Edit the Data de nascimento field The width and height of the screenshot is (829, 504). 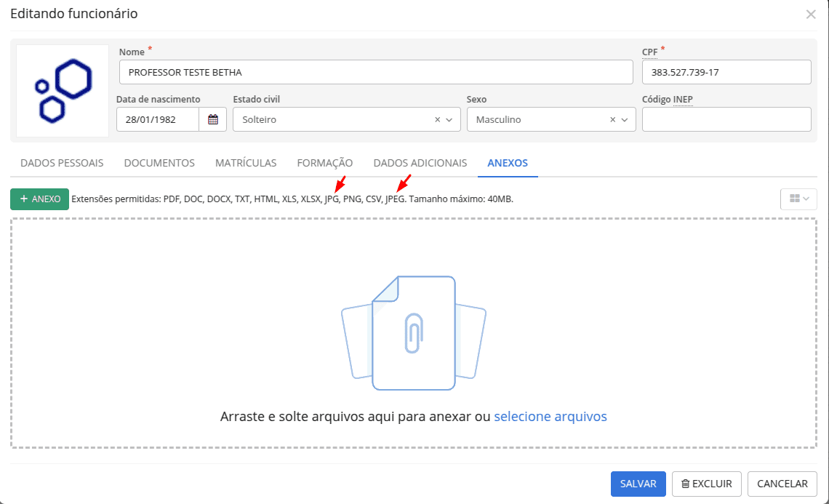[x=158, y=119]
